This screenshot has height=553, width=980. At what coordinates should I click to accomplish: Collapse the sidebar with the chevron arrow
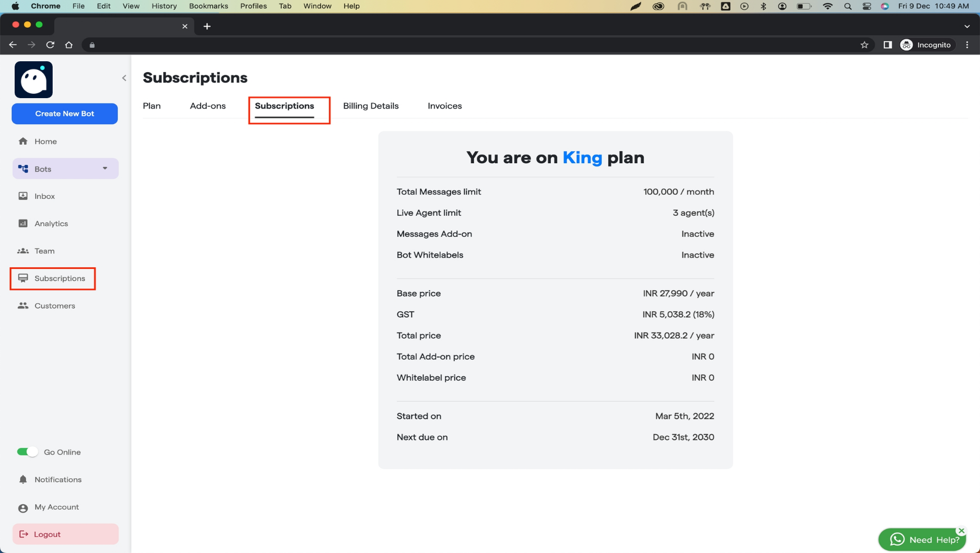(124, 78)
